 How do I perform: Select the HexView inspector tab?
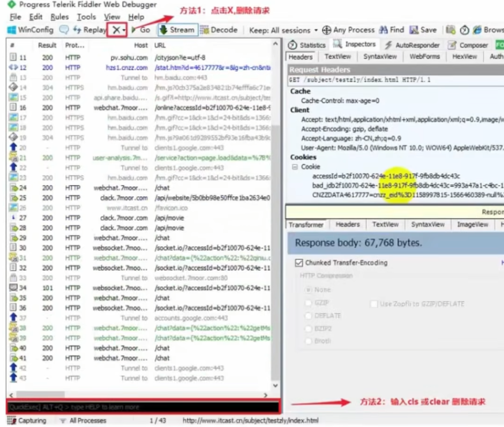(465, 57)
